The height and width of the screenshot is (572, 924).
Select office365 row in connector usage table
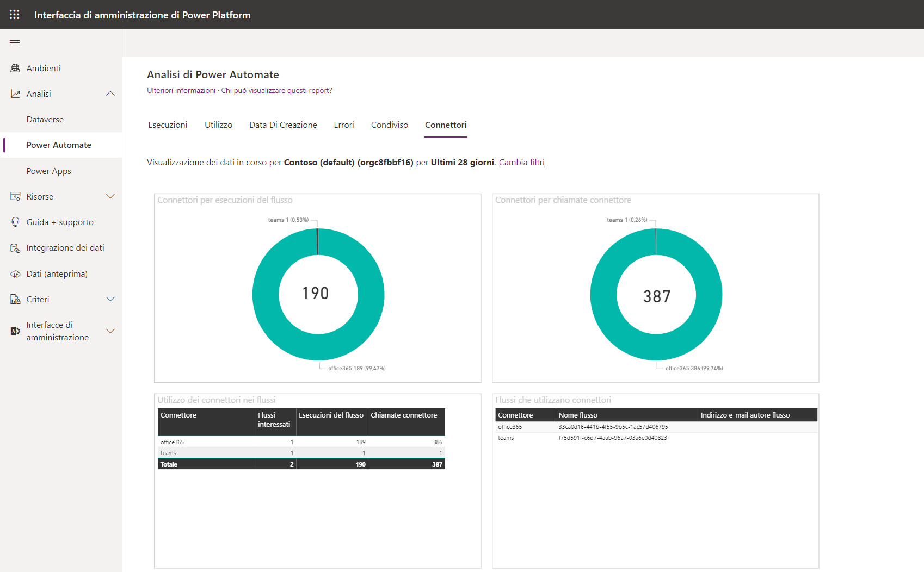tap(301, 442)
